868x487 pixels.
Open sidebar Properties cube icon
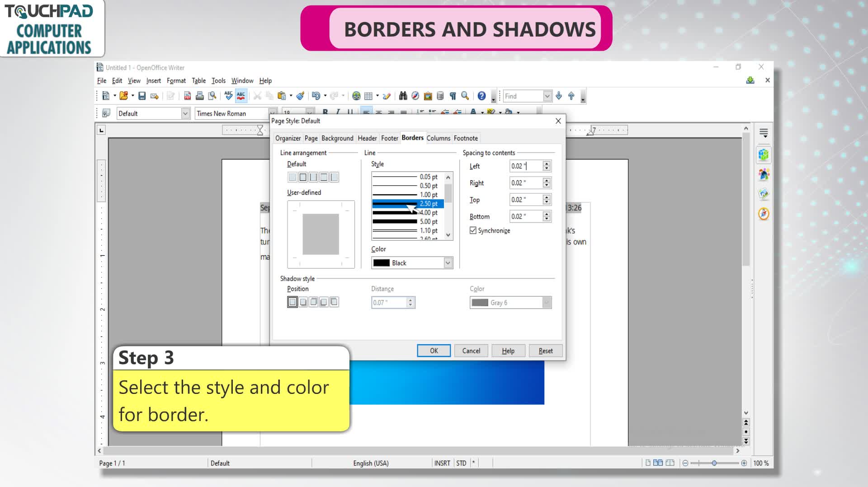(764, 155)
